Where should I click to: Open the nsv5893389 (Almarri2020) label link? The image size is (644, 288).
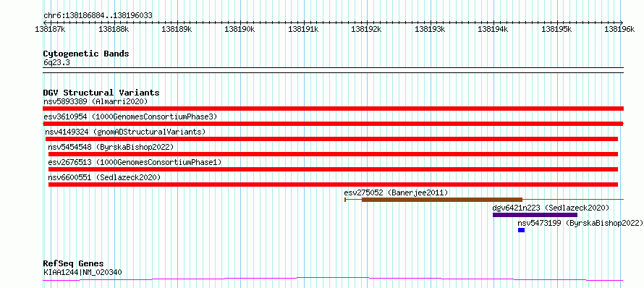(x=96, y=101)
